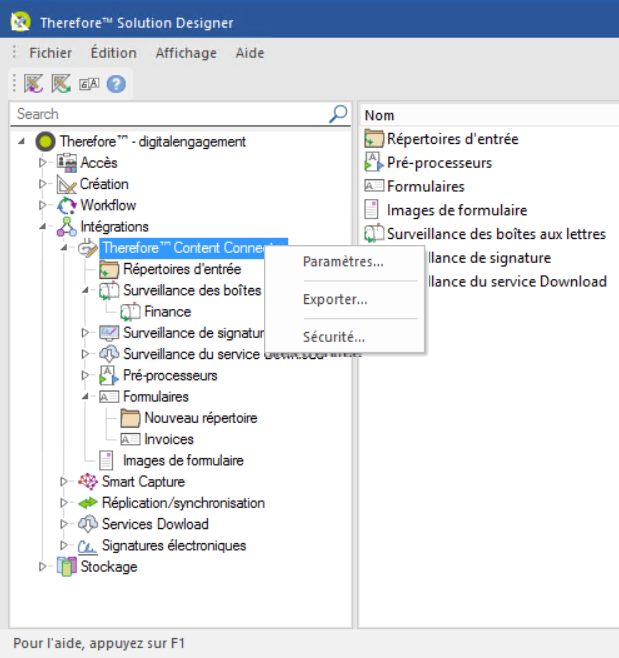Image resolution: width=619 pixels, height=658 pixels.
Task: Collapse the Therefore Content Connector node
Action: pyautogui.click(x=64, y=248)
